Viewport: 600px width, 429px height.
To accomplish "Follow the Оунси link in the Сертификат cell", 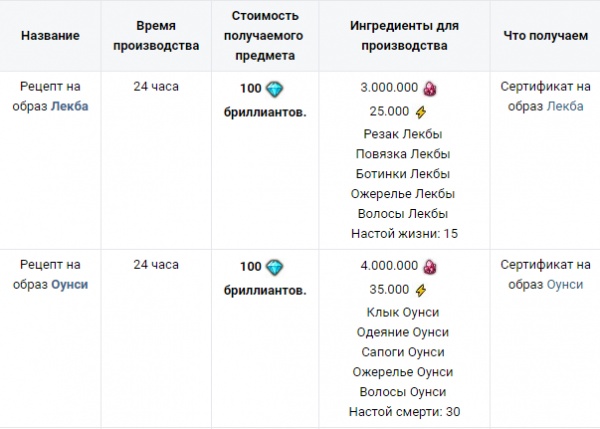I will tap(566, 284).
